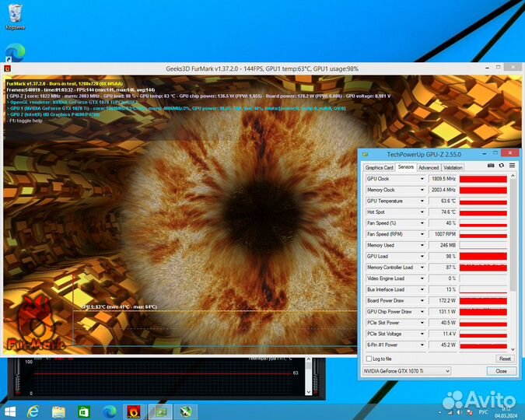This screenshot has height=420, width=525.
Task: Click the volume speaker tray icon
Action: coord(460,412)
